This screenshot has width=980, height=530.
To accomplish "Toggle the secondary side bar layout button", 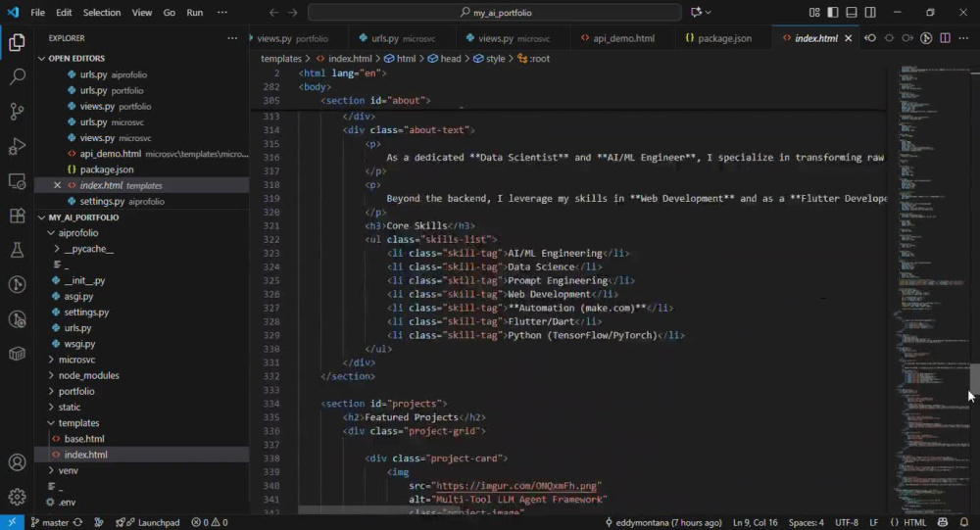I will [870, 13].
